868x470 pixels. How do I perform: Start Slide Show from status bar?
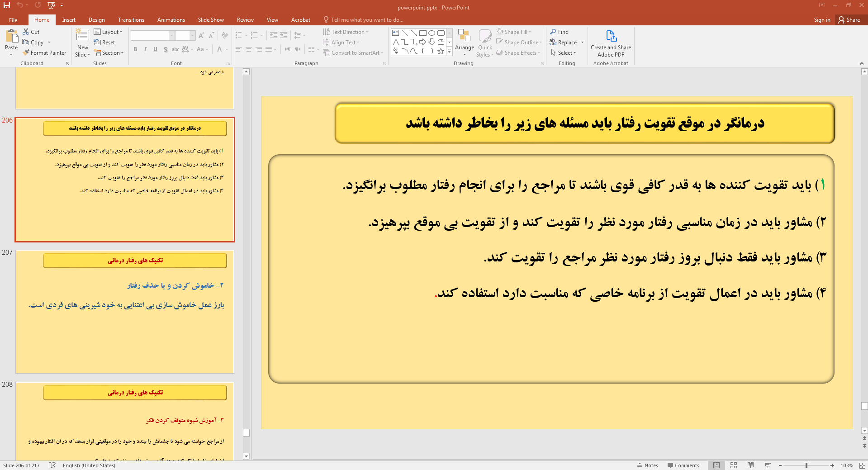768,465
